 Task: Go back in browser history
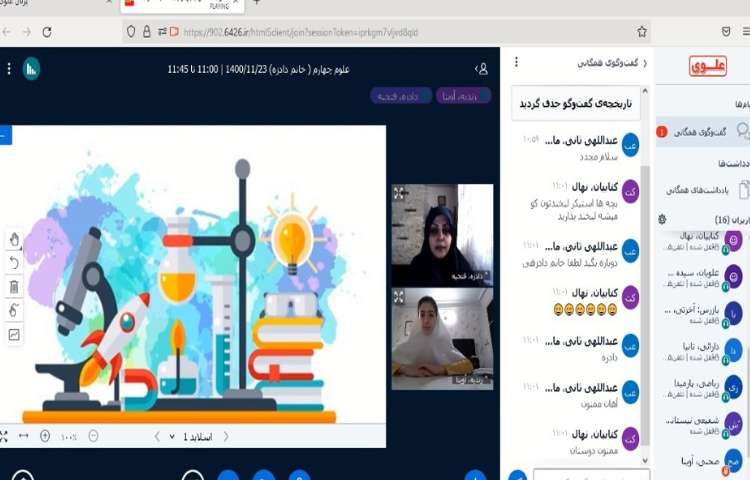click(6, 32)
